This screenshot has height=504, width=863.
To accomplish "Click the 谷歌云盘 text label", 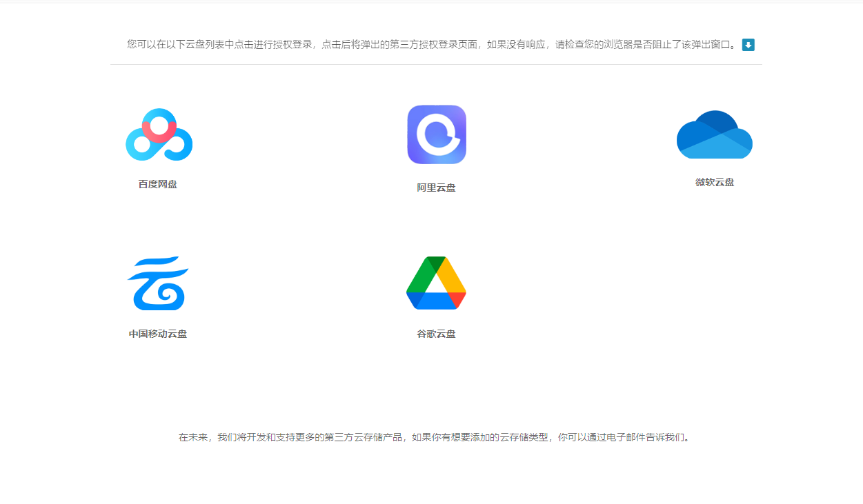I will pos(437,334).
